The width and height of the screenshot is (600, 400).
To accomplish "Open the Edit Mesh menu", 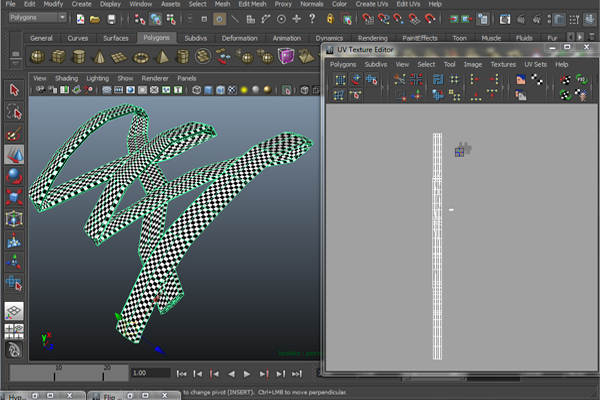I will coord(252,4).
